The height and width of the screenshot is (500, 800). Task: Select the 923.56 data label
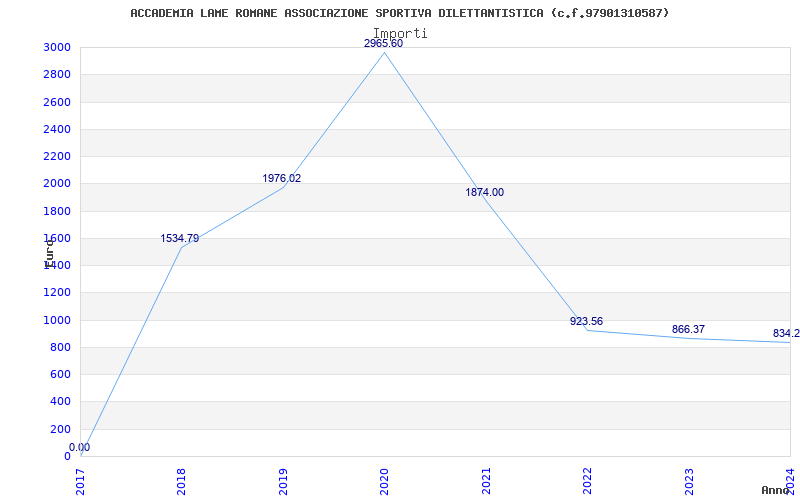tap(586, 321)
